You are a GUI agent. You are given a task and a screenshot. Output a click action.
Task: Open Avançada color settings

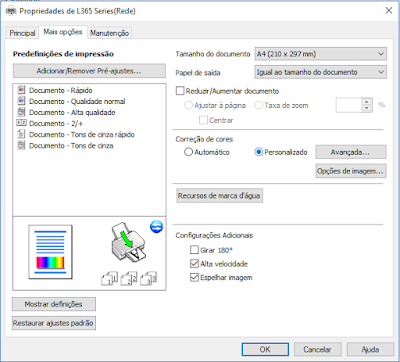(351, 152)
